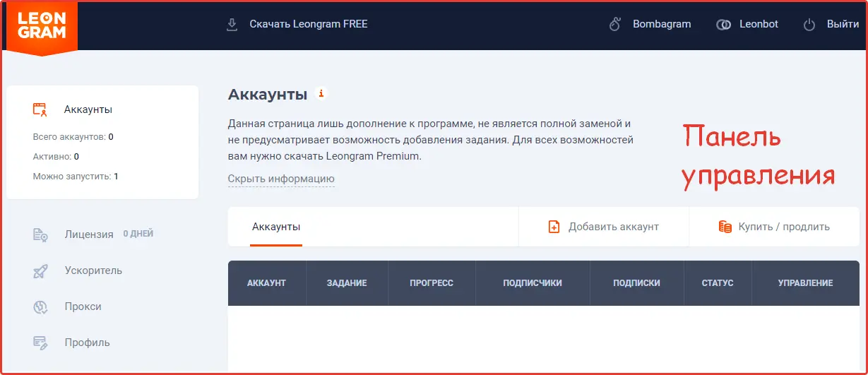Image resolution: width=868 pixels, height=375 pixels.
Task: Click the Купить / продлить button
Action: pyautogui.click(x=774, y=227)
